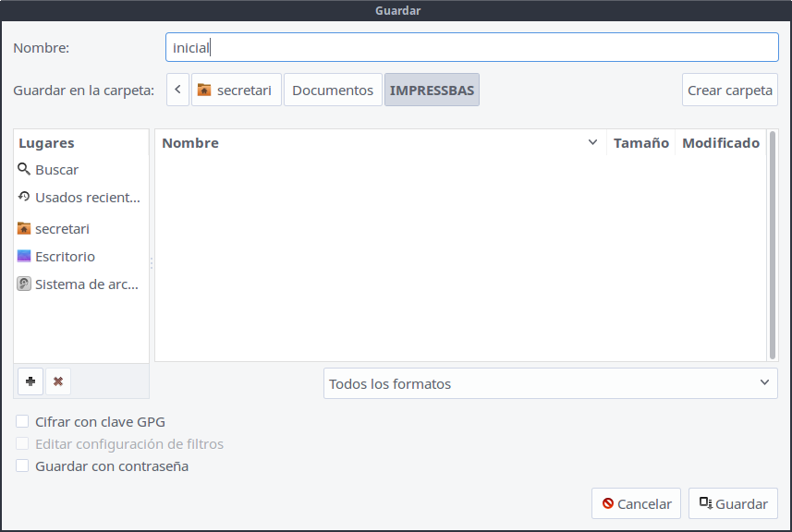Click the Buscar magnifier icon
Image resolution: width=792 pixels, height=532 pixels.
pos(24,170)
